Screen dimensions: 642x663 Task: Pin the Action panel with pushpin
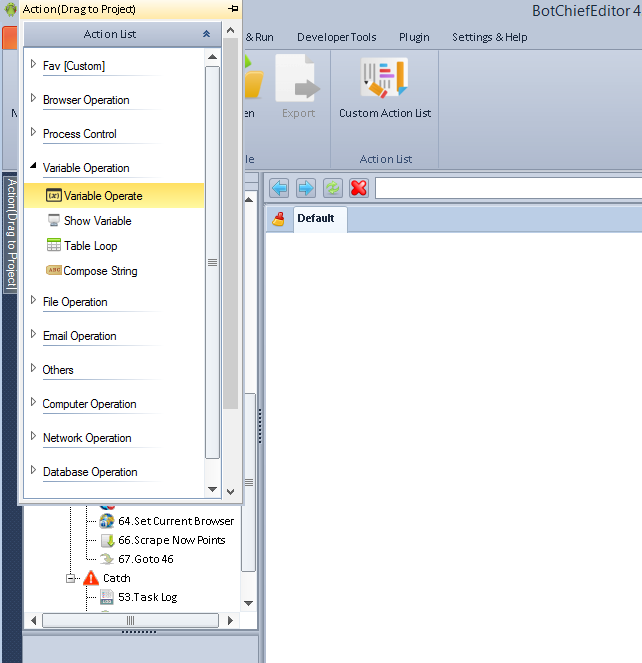tap(233, 9)
